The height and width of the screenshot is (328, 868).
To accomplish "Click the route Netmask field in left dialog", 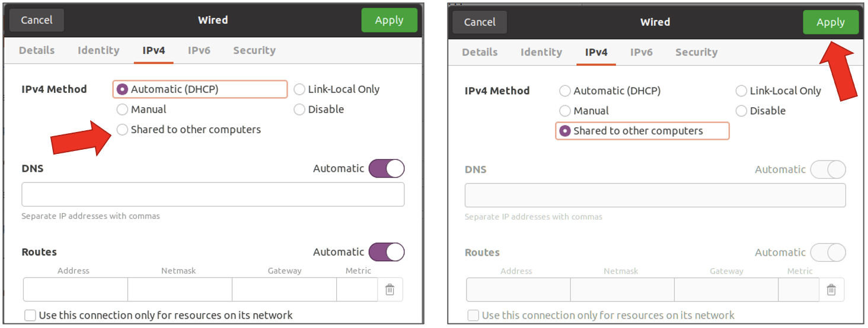I will point(180,290).
